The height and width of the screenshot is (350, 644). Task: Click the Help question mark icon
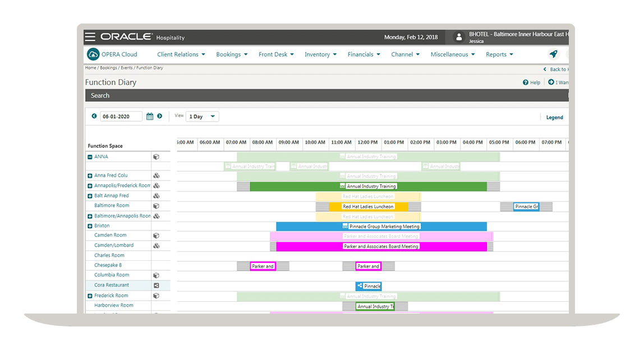point(526,82)
